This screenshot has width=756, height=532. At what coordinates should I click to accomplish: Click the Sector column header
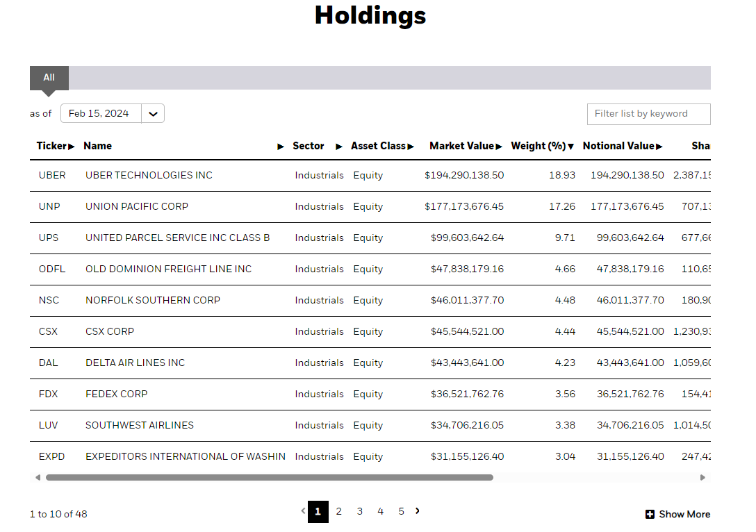(308, 146)
